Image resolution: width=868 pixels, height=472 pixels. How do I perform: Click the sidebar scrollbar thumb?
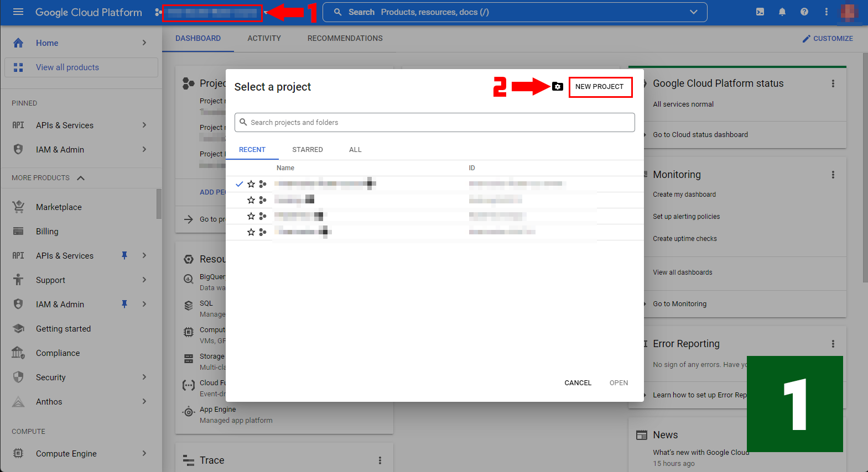pos(159,204)
